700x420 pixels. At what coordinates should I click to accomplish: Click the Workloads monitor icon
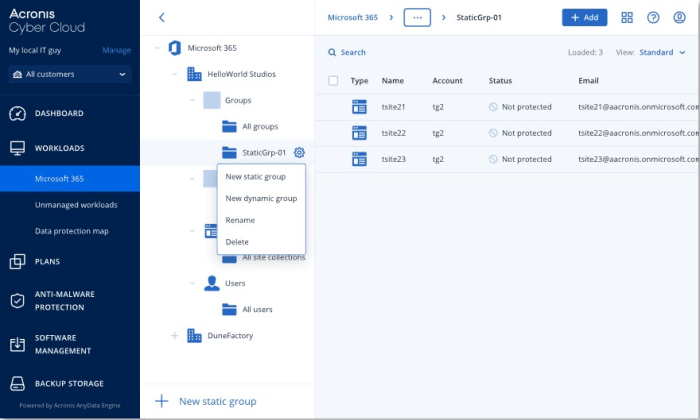17,148
